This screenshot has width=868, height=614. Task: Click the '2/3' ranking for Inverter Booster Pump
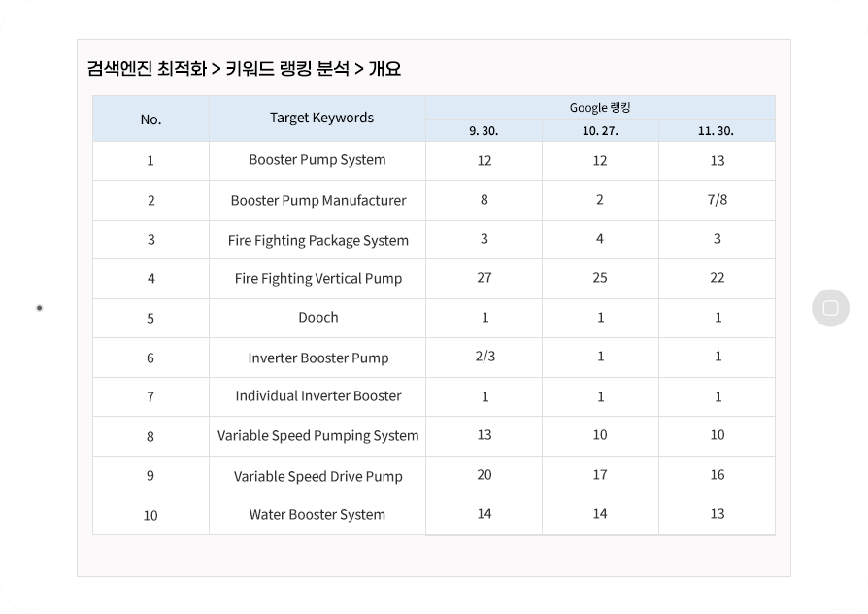coord(485,356)
